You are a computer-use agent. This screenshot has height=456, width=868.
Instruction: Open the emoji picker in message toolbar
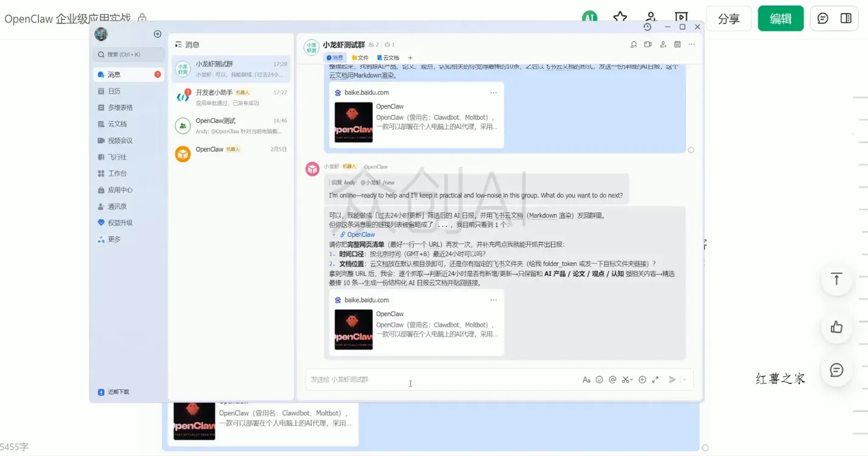click(600, 379)
